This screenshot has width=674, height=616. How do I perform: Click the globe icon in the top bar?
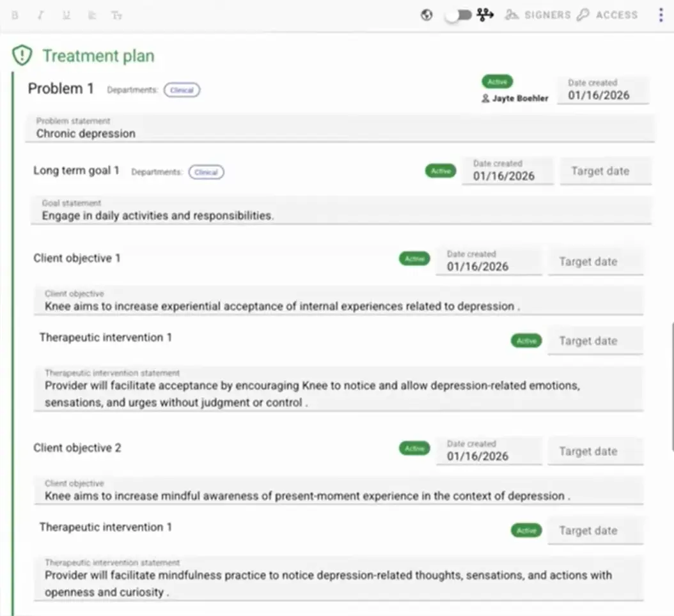coord(427,14)
